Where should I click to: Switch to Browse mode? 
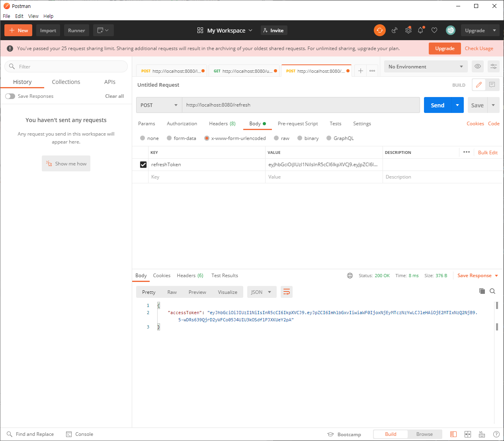pos(424,434)
